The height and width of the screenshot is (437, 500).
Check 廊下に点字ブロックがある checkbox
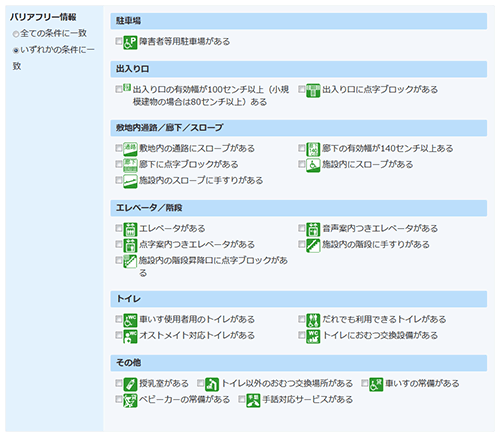pos(119,164)
